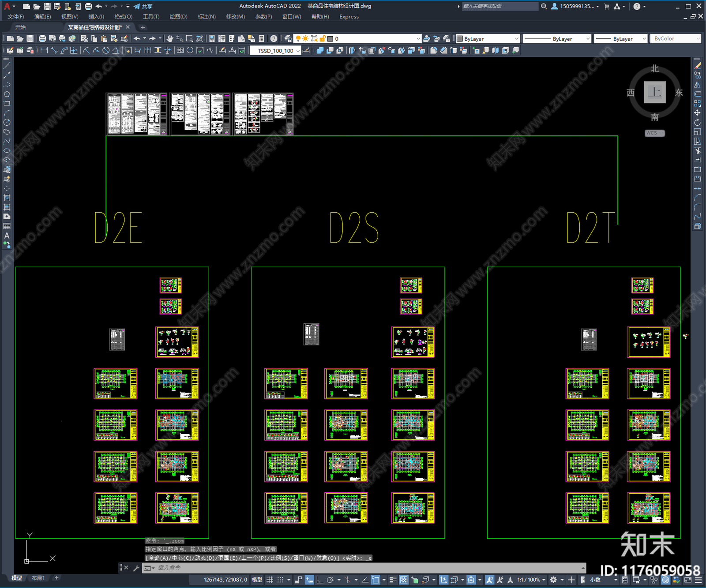Click the keyword search box in title bar
The height and width of the screenshot is (588, 706).
[x=499, y=6]
